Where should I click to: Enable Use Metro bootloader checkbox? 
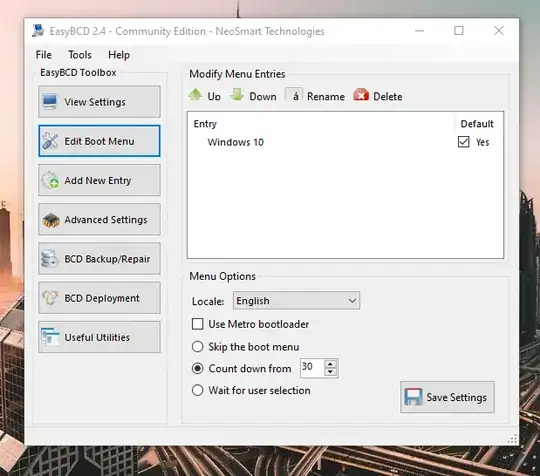197,324
